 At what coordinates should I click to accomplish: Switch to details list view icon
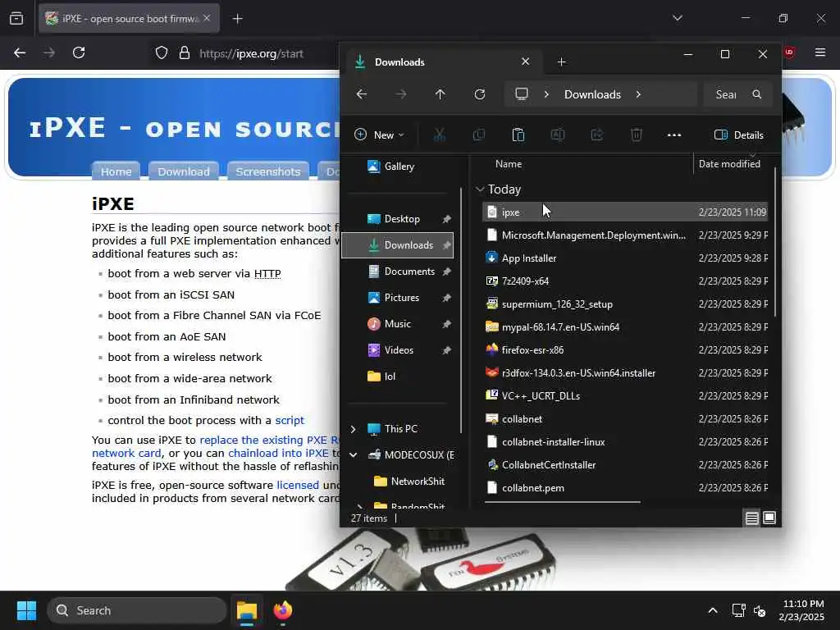751,518
